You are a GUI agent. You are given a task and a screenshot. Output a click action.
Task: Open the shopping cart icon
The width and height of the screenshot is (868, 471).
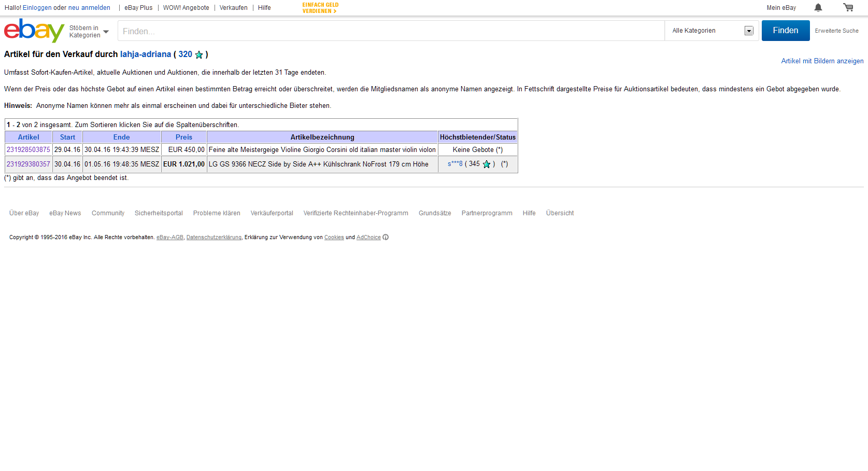click(848, 7)
